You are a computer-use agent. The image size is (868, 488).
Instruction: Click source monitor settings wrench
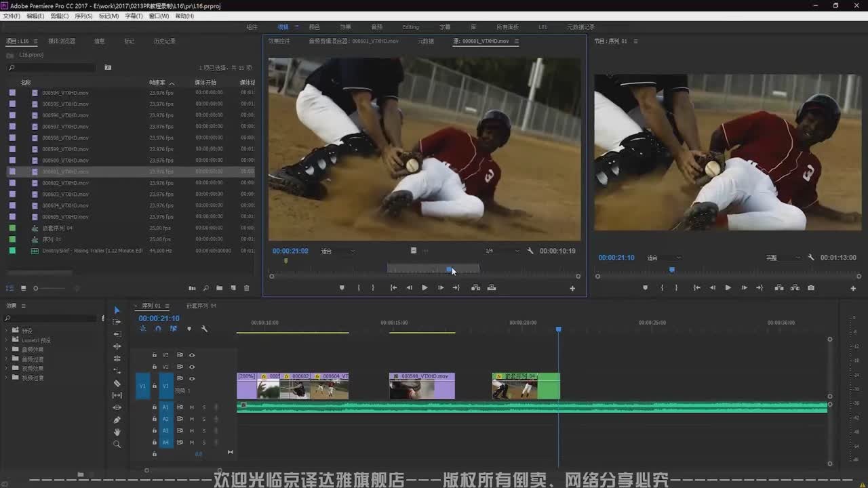pyautogui.click(x=530, y=251)
